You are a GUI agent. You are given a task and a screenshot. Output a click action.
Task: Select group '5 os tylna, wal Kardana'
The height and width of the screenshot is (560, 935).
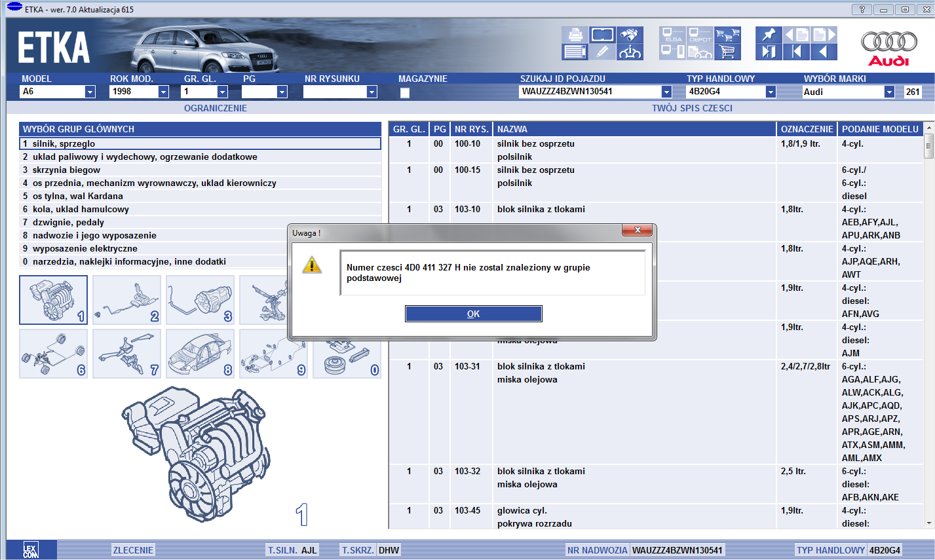(x=200, y=196)
